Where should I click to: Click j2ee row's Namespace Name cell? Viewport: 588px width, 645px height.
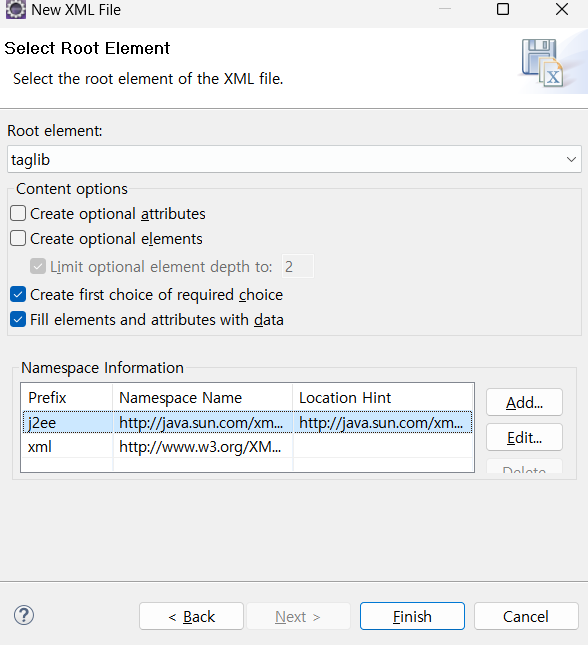tap(202, 422)
